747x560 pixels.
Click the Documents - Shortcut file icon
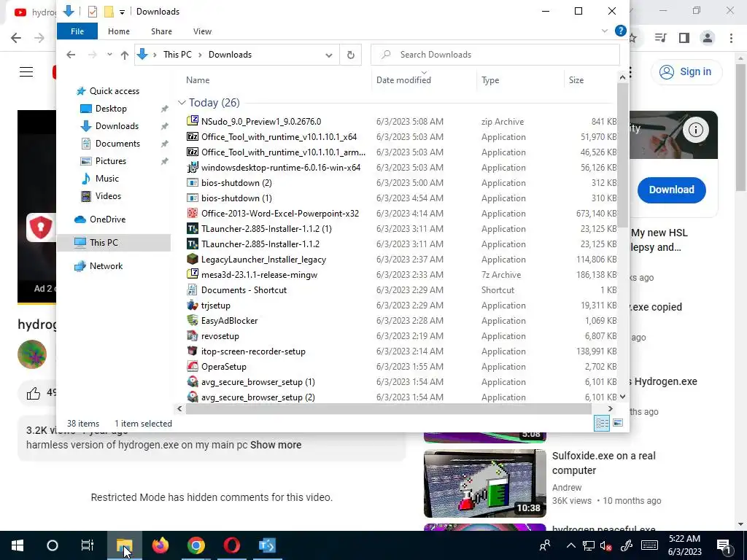(x=193, y=289)
